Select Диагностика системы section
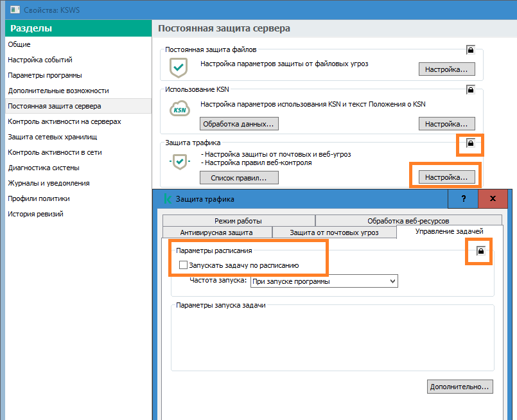 click(x=78, y=168)
